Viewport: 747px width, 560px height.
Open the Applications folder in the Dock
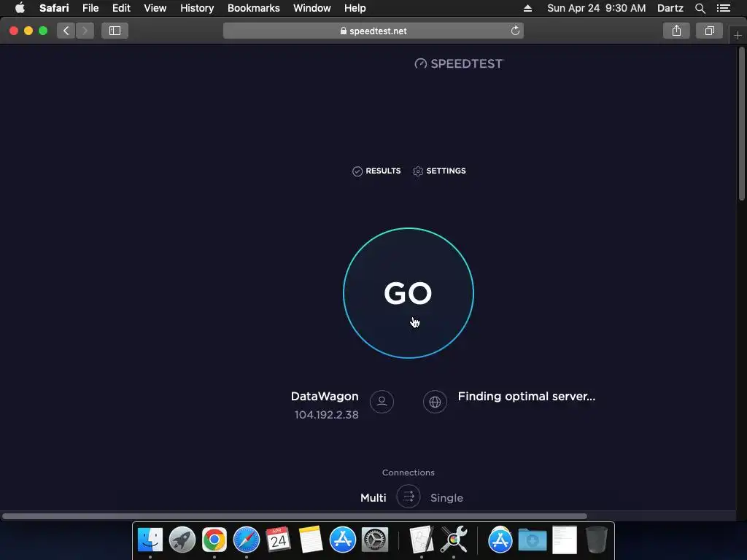[500, 540]
